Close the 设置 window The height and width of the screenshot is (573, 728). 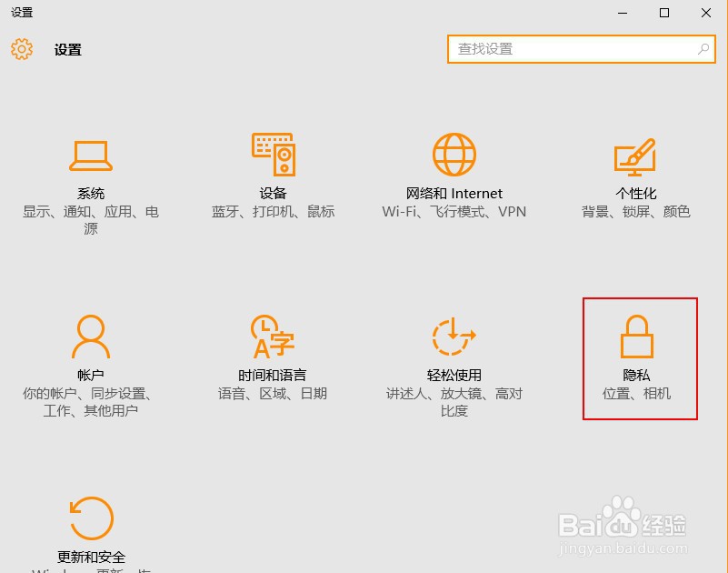706,13
